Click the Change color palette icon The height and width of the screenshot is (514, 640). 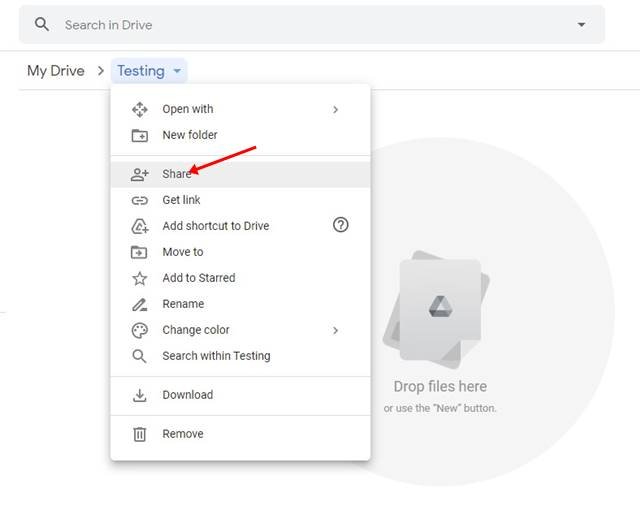tap(140, 330)
